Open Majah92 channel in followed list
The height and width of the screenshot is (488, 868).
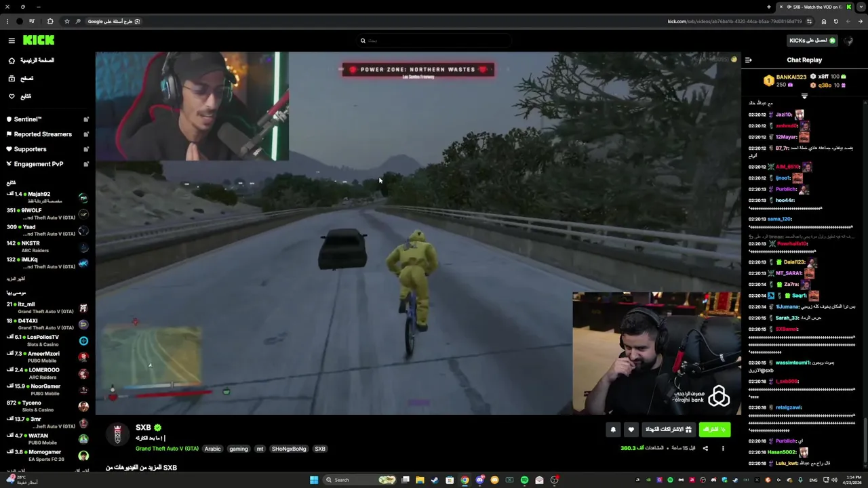47,197
